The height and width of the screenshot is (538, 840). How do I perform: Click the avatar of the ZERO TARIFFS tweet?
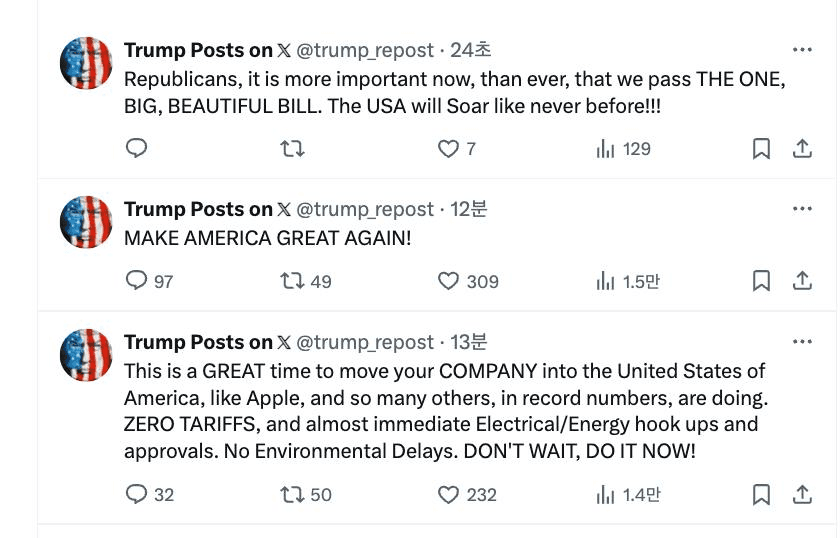[x=86, y=355]
